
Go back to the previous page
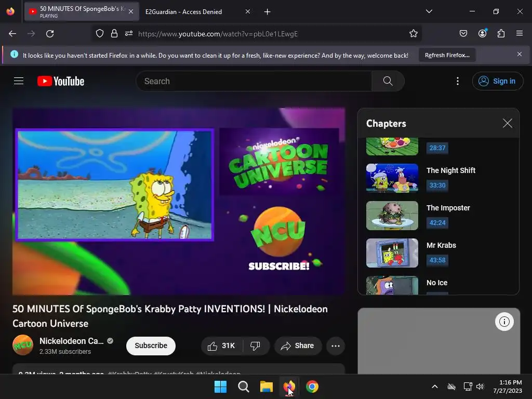click(x=12, y=34)
